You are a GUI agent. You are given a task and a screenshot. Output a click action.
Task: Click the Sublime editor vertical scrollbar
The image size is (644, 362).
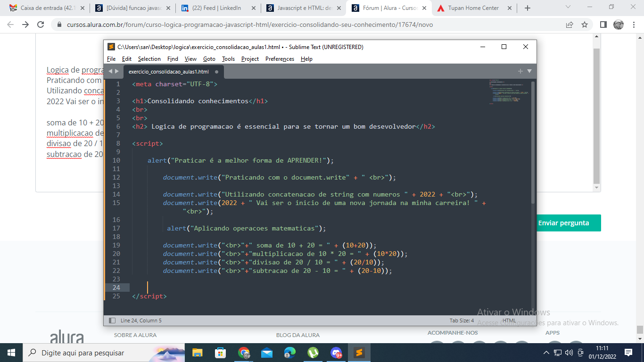pyautogui.click(x=533, y=141)
